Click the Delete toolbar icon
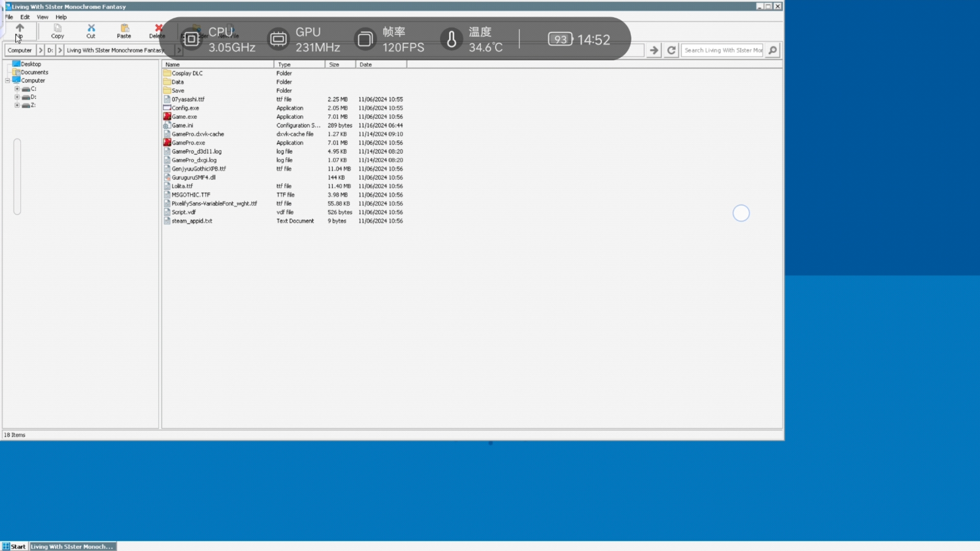 click(157, 31)
